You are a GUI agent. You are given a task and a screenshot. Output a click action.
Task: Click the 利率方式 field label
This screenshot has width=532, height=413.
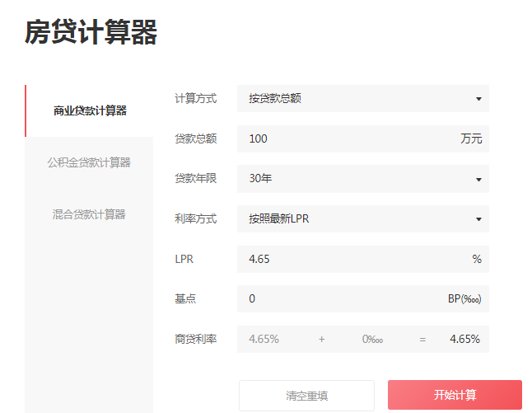[196, 219]
